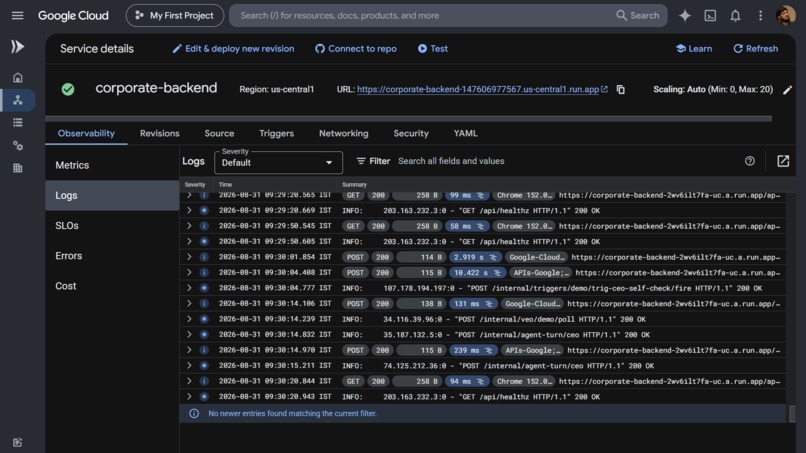Select the services icon in sidebar
This screenshot has height=453, width=806.
[17, 100]
